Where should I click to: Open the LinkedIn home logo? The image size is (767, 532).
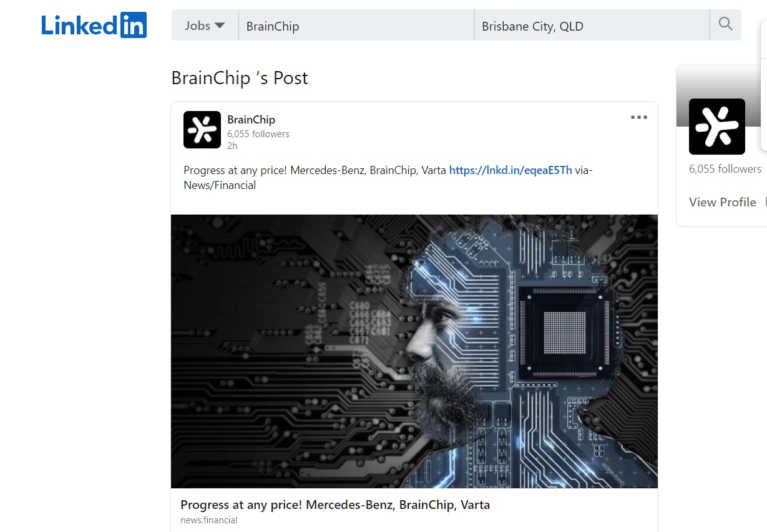(94, 25)
